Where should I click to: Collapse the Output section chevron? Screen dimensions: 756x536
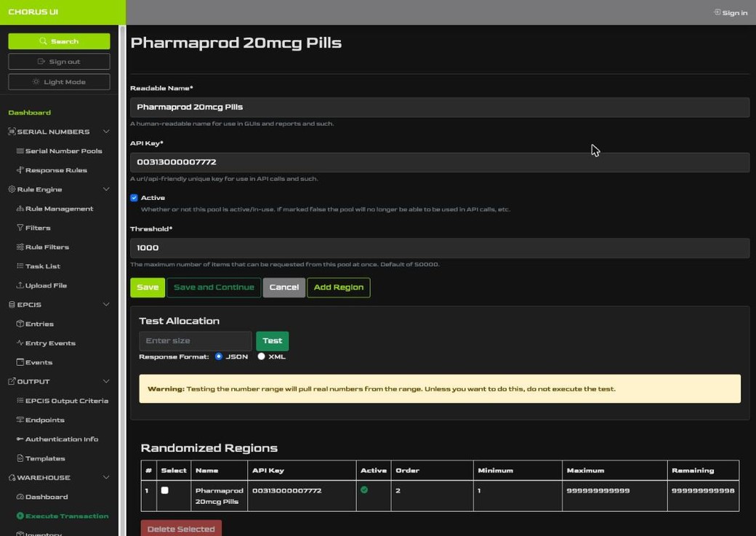coord(106,381)
